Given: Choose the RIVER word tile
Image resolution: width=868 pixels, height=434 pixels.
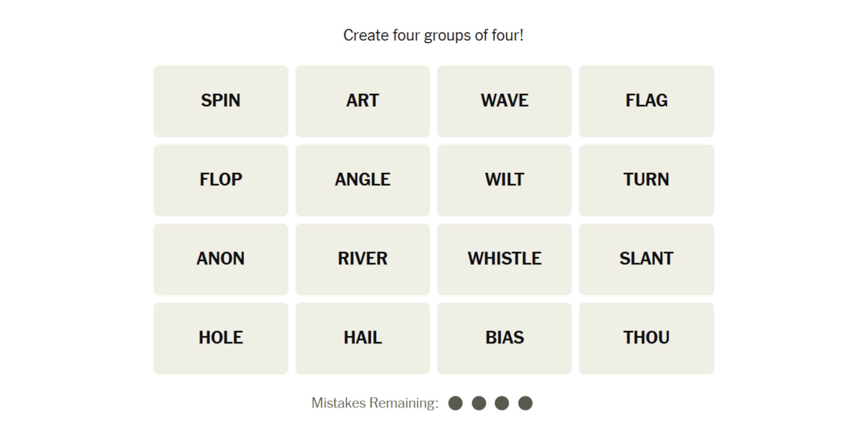Looking at the screenshot, I should (363, 259).
